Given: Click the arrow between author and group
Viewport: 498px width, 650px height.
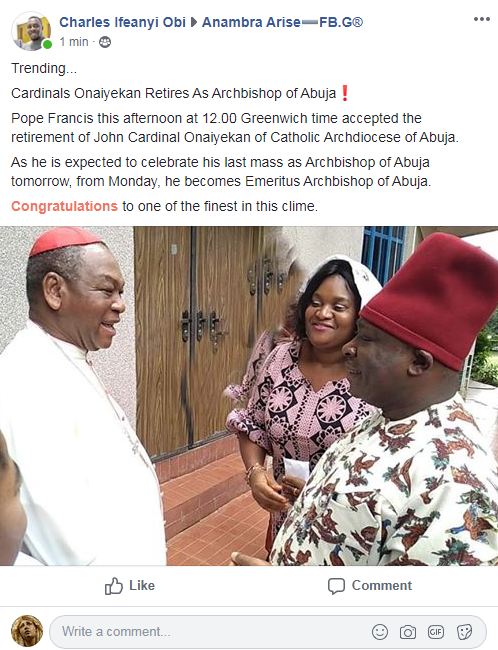Looking at the screenshot, I should pos(194,22).
